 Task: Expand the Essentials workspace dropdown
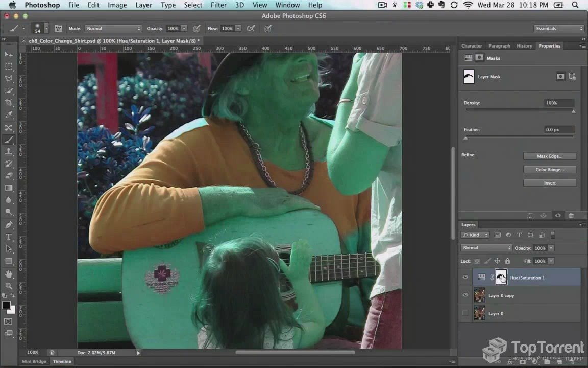click(x=558, y=28)
